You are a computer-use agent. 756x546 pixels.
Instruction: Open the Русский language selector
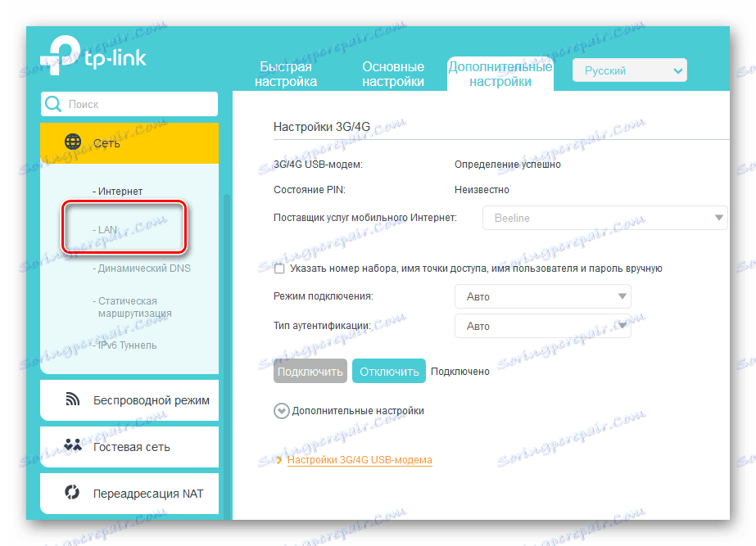(629, 70)
